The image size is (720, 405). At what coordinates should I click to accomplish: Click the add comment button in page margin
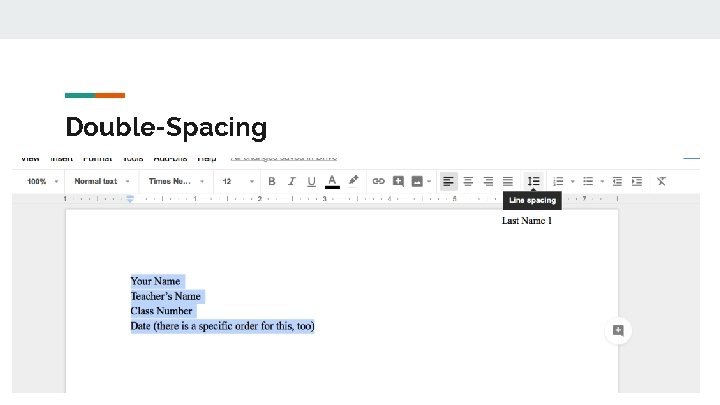coord(618,330)
